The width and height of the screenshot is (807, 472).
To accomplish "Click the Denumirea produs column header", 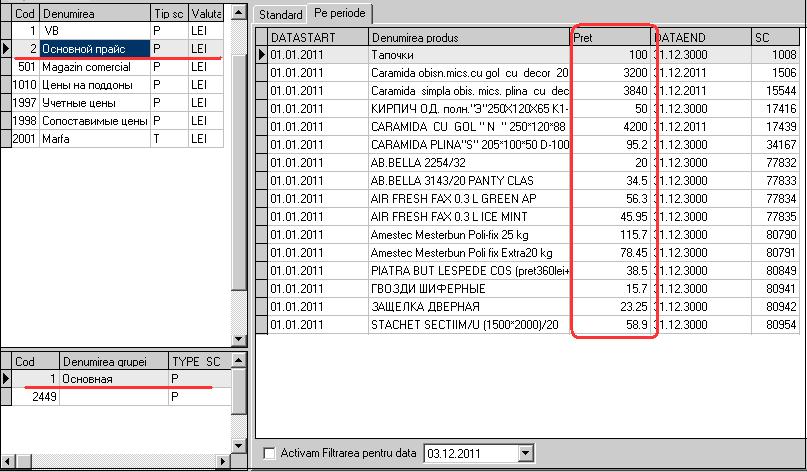I will (x=469, y=37).
